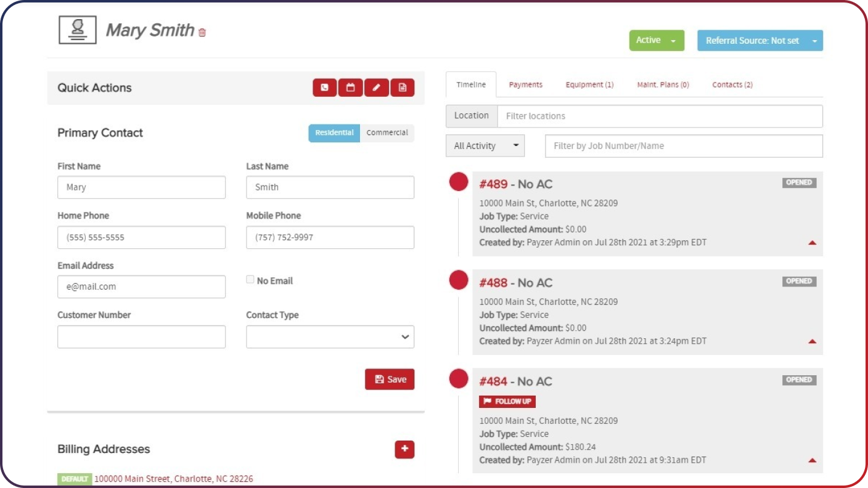The image size is (868, 488).
Task: Click the Mobile Phone input field
Action: pos(330,237)
